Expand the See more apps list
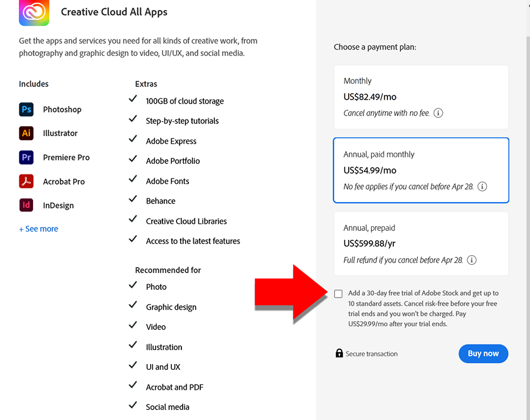The width and height of the screenshot is (530, 420). click(x=38, y=229)
